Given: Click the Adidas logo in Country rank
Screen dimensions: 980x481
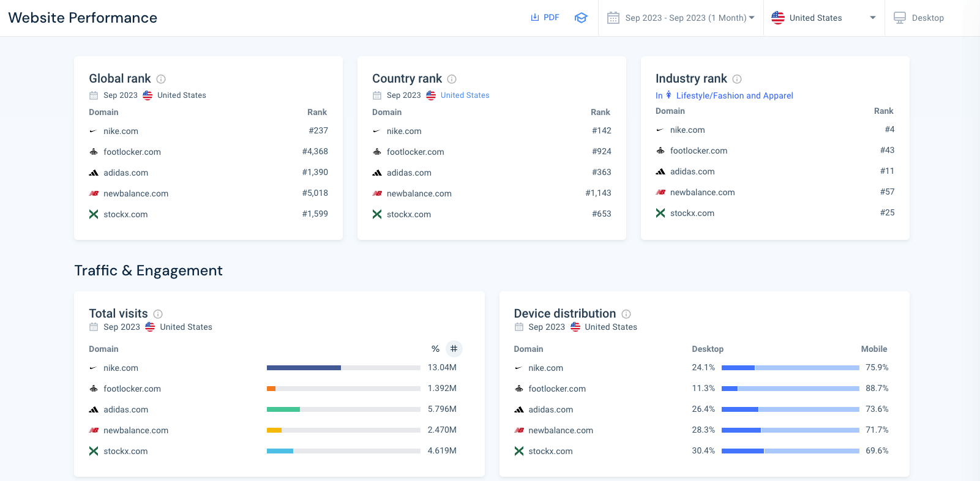Looking at the screenshot, I should tap(377, 173).
